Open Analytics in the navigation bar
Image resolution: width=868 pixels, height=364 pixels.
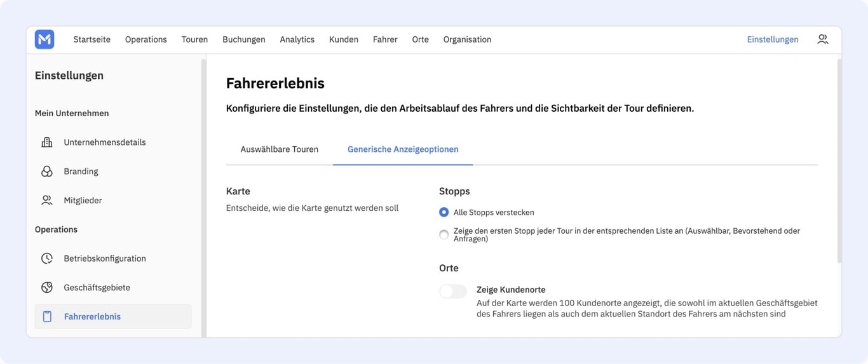click(297, 39)
